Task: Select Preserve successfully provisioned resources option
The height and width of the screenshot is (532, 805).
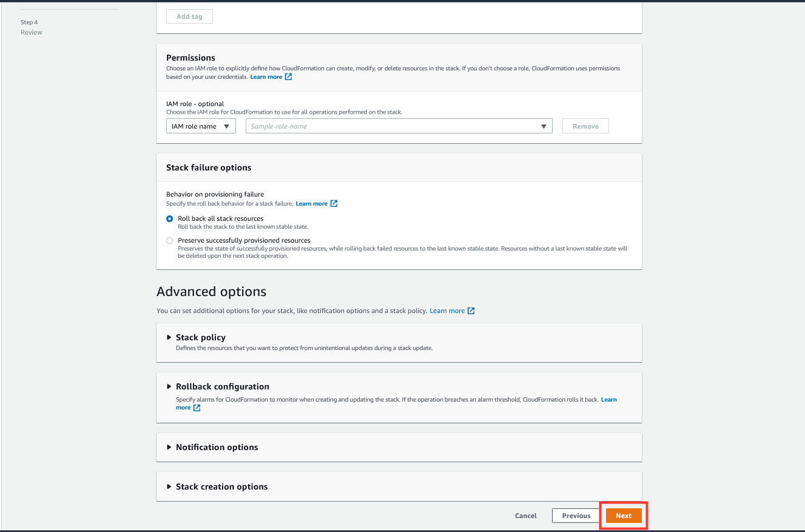Action: tap(170, 240)
